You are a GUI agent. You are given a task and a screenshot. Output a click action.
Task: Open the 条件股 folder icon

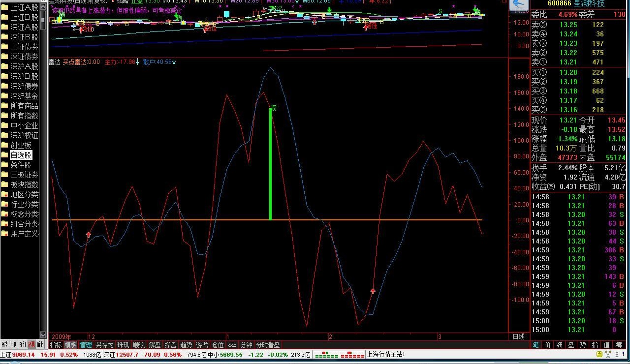[x=5, y=165]
